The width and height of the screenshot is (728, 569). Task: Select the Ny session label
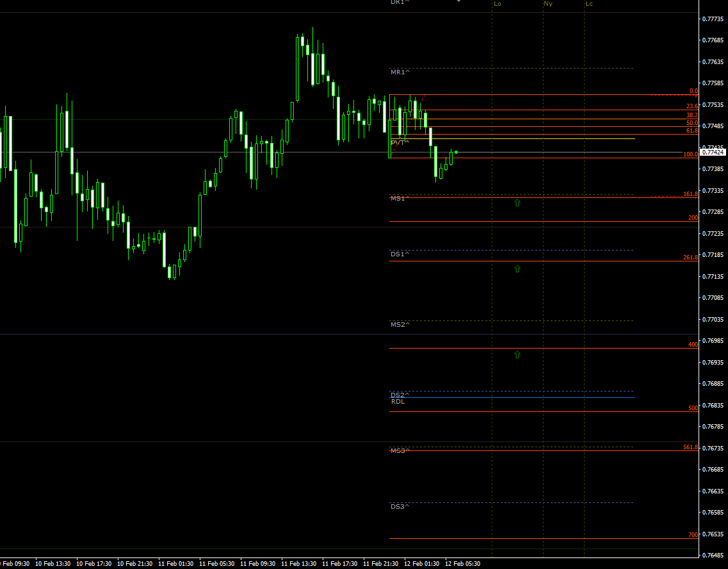coord(548,4)
